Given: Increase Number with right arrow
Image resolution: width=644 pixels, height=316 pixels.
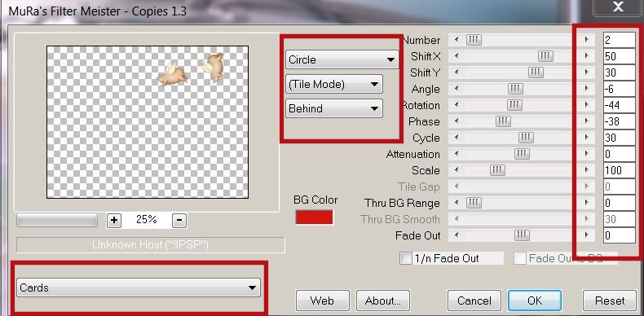Looking at the screenshot, I should pos(586,40).
